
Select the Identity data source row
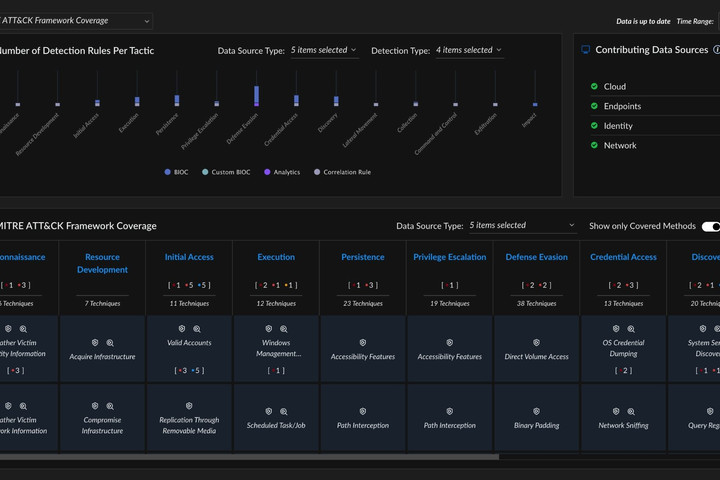coord(655,125)
